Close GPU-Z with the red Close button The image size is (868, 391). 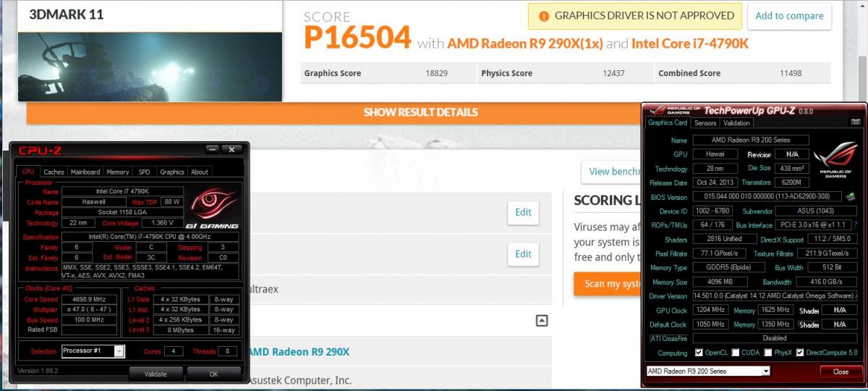pos(841,371)
